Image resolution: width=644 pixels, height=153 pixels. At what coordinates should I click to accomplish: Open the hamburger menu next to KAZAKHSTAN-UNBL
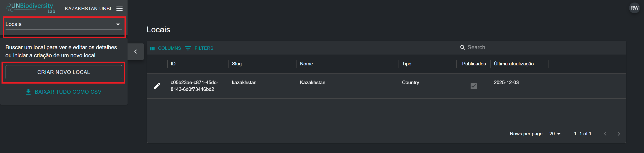coord(119,9)
